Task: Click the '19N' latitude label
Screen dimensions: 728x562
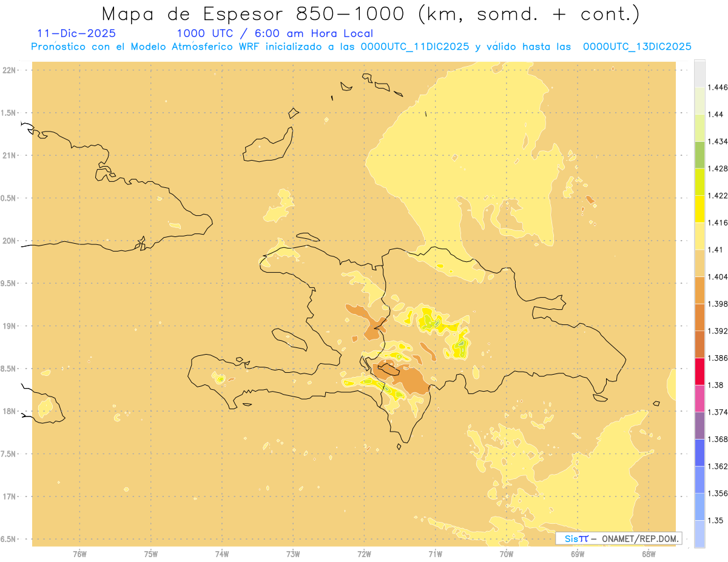Action: coord(10,326)
